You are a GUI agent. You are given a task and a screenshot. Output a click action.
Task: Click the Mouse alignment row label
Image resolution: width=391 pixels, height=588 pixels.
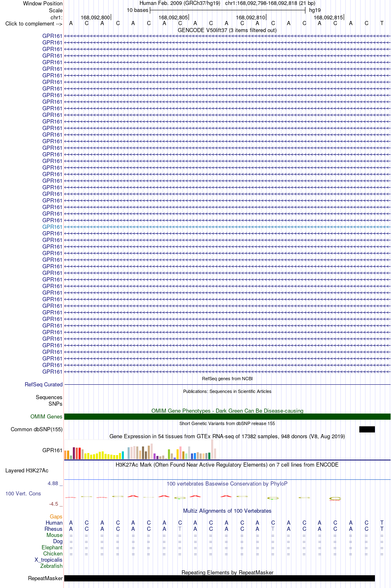point(54,535)
